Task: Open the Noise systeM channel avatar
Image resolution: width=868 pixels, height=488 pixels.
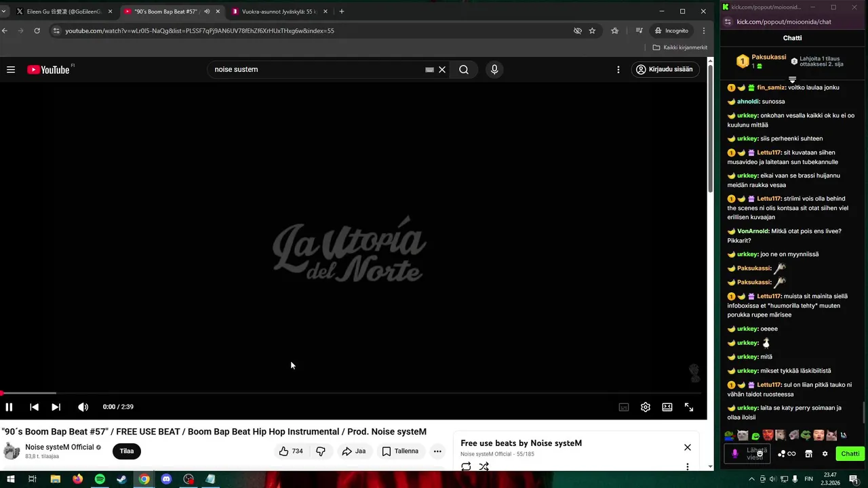Action: [12, 451]
